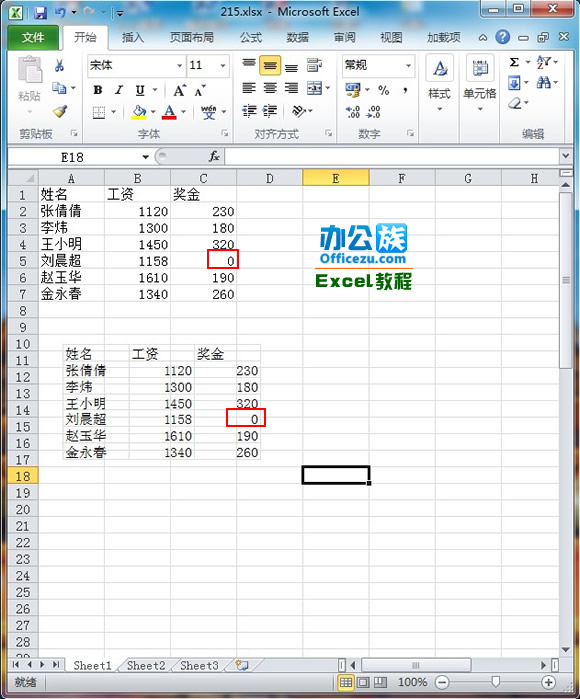The height and width of the screenshot is (699, 580).
Task: Click the Accounting number format icon
Action: pos(353,90)
